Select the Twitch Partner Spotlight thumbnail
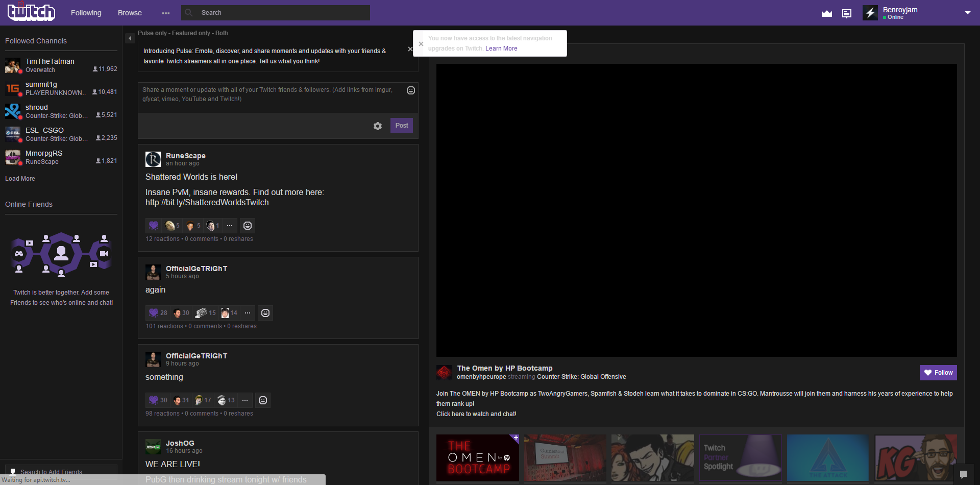 click(740, 458)
